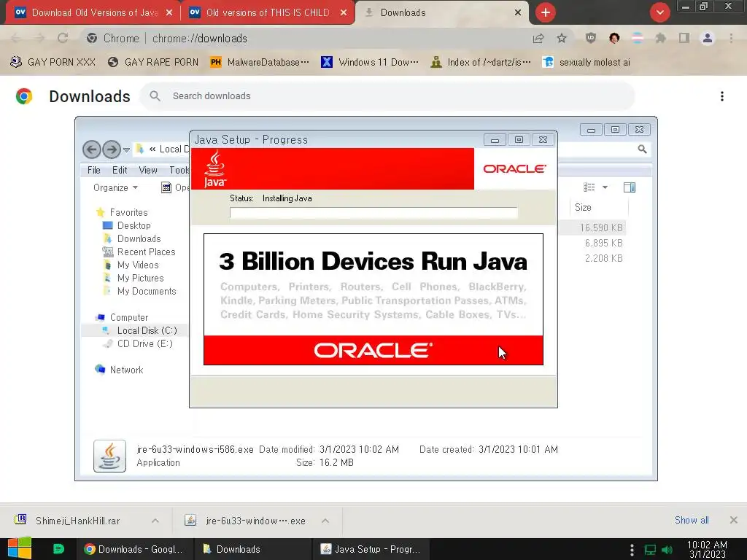Open Explorer's recent locations dropdown arrow
The image size is (747, 560).
126,150
